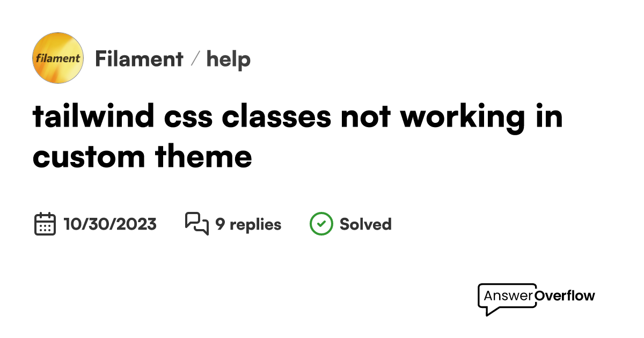Select the 10/30/2023 date text
The height and width of the screenshot is (338, 644).
(110, 224)
